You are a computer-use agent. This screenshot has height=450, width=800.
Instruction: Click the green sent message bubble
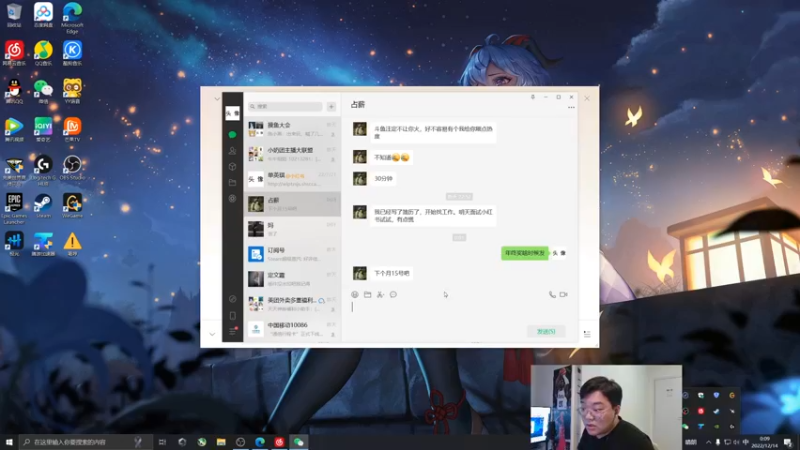[524, 253]
